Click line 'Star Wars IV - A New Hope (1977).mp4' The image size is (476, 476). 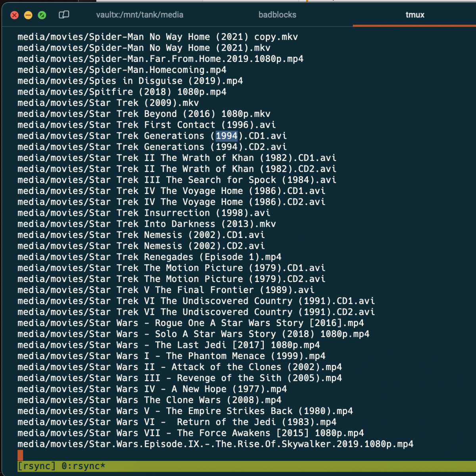click(x=152, y=389)
